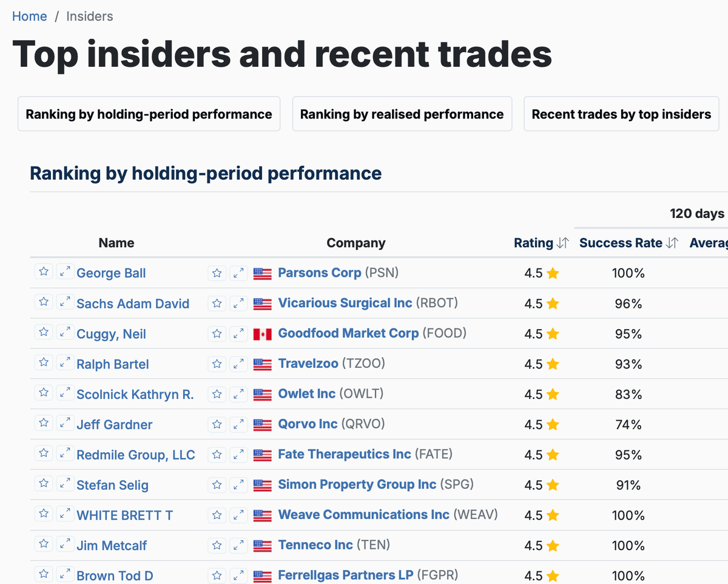Open the expand arrow for Jeff Gardner
Screen dimensions: 728x584
point(65,424)
